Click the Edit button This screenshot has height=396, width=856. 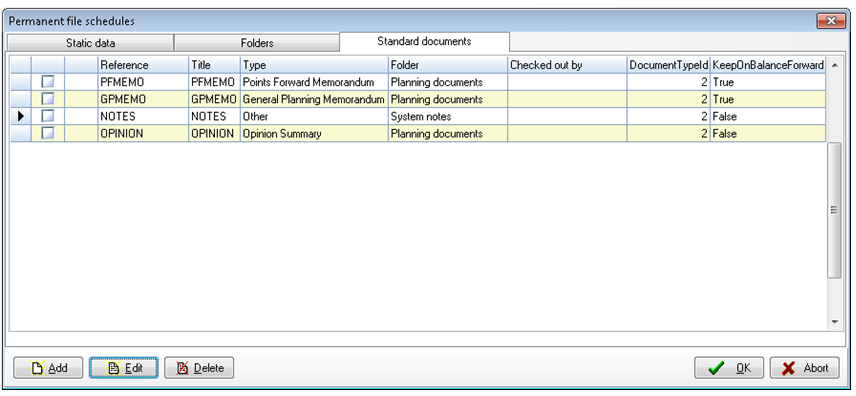[124, 368]
